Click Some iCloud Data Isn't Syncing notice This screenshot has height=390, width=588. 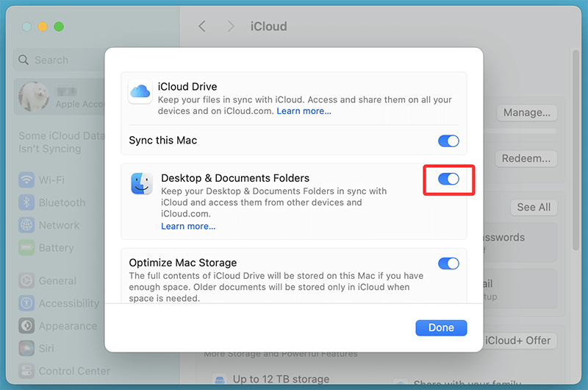click(x=61, y=142)
